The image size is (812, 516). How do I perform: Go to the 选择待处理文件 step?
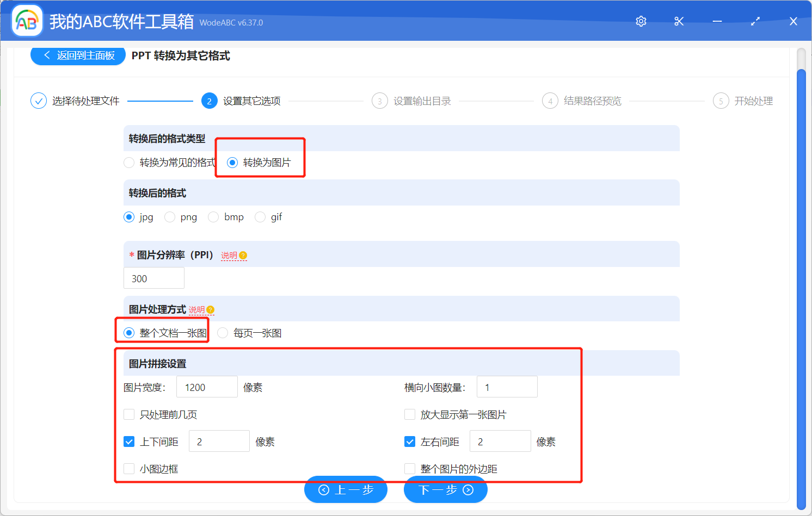pyautogui.click(x=38, y=101)
